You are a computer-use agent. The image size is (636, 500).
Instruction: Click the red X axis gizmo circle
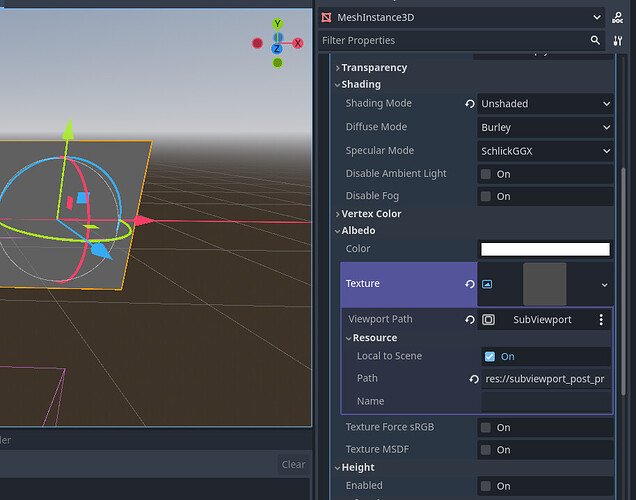pos(297,43)
